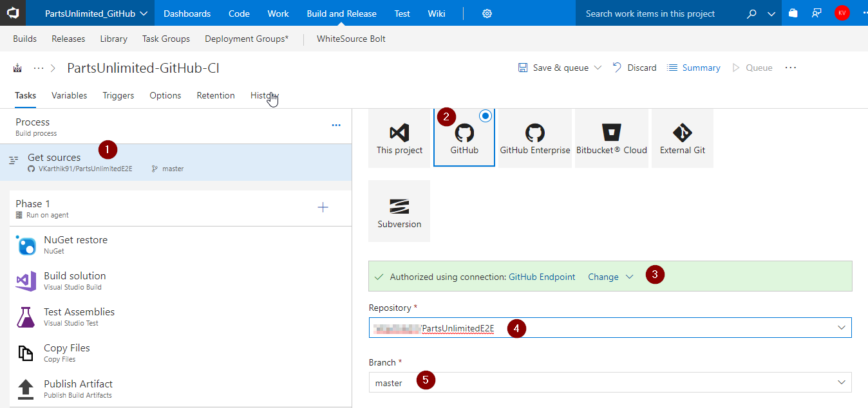Expand the search options chevron
The image size is (868, 408).
coord(771,14)
